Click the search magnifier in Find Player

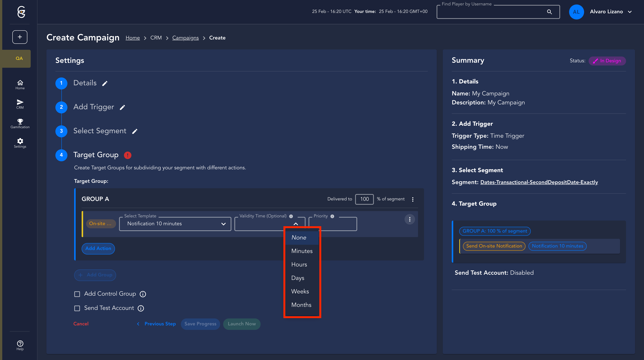[x=549, y=12]
